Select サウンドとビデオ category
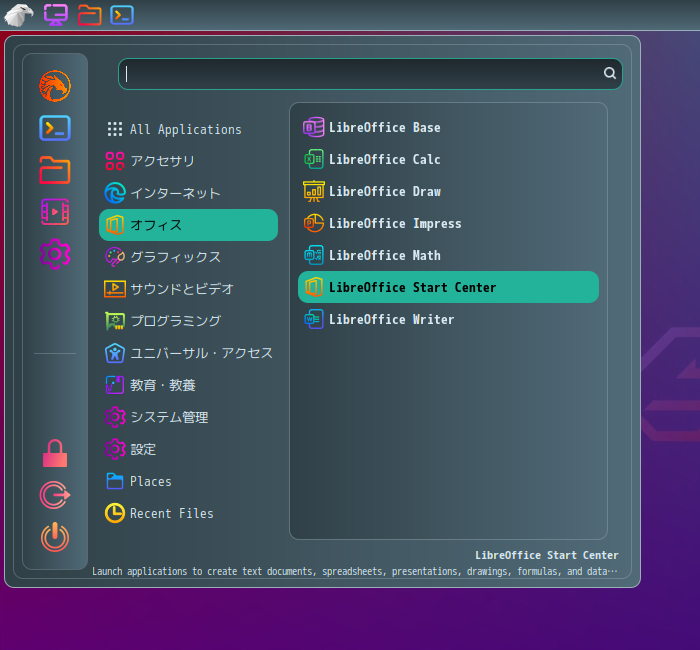Screen dimensions: 700x650 coord(188,289)
